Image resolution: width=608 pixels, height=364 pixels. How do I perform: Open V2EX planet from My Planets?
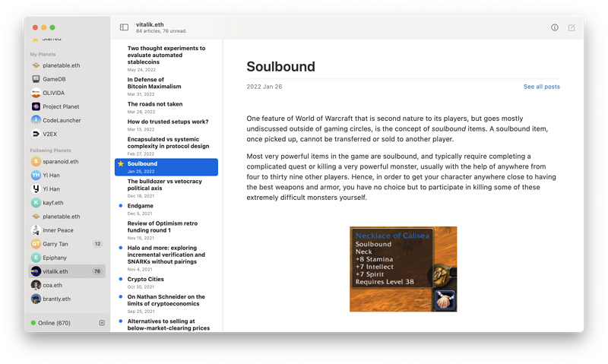coord(51,134)
